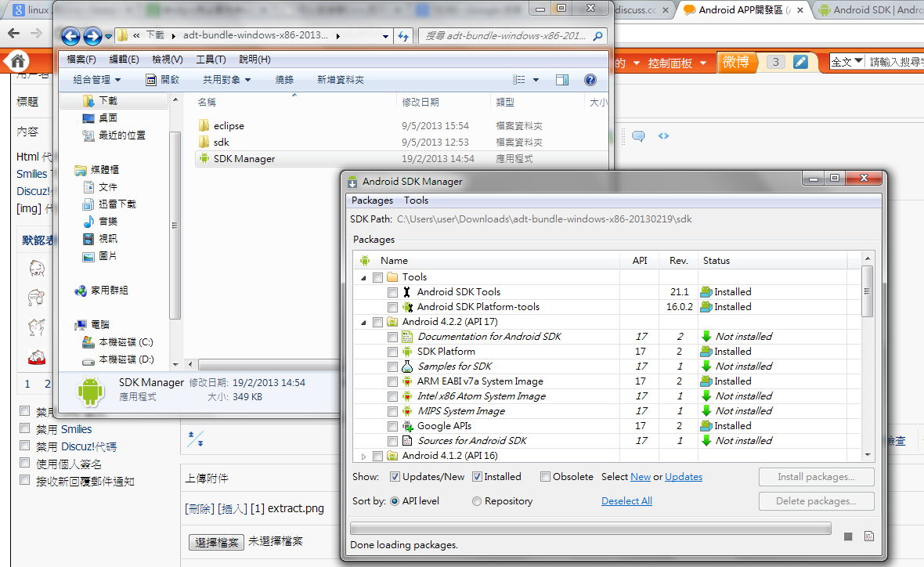The height and width of the screenshot is (567, 924).
Task: Click the stop square icon in SDK Manager status bar
Action: (848, 536)
